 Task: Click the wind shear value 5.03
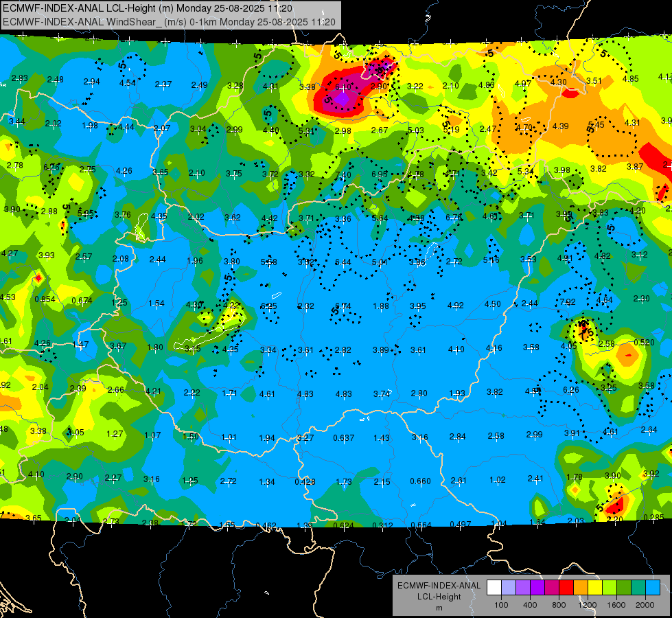coord(416,130)
